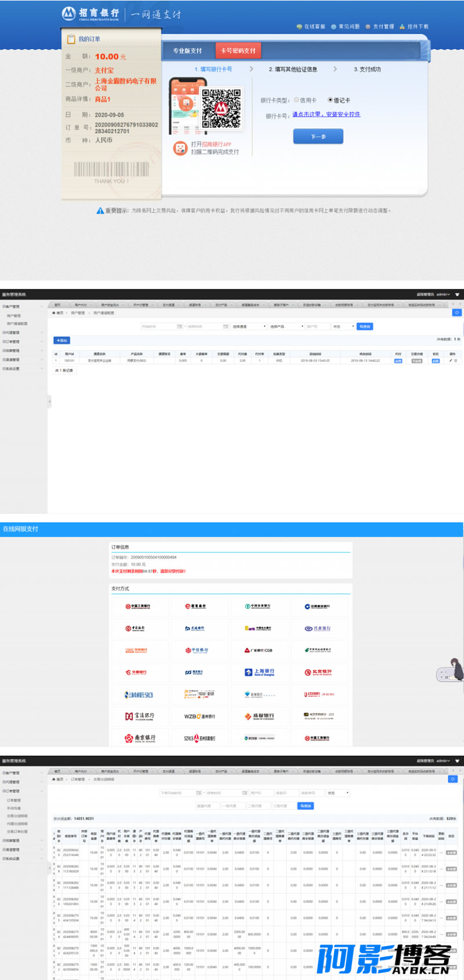Viewport: 464px width, 980px height.
Task: Open the 选择通道 dropdown
Action: 249,327
